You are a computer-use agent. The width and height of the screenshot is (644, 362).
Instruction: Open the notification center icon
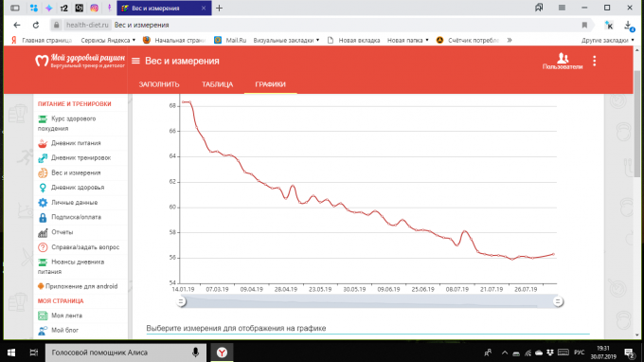click(629, 353)
